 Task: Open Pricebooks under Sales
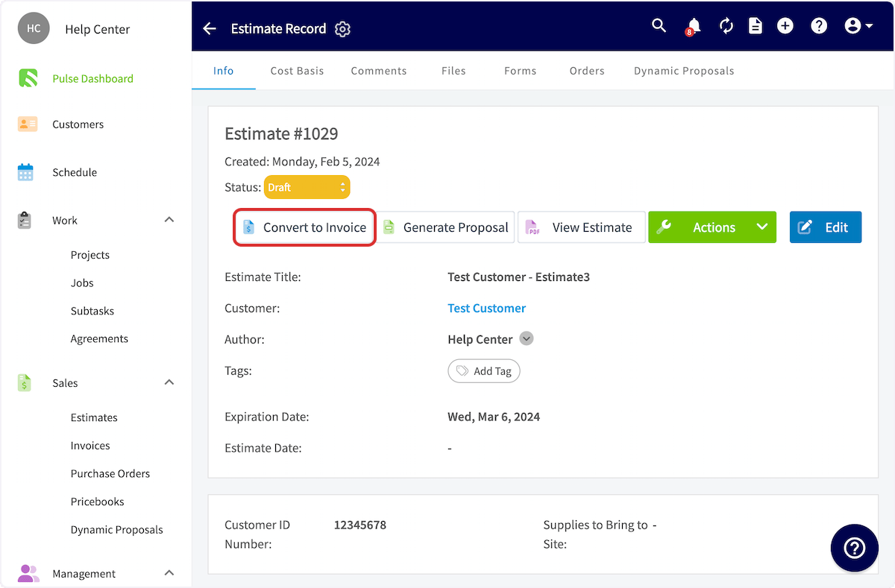click(x=98, y=502)
